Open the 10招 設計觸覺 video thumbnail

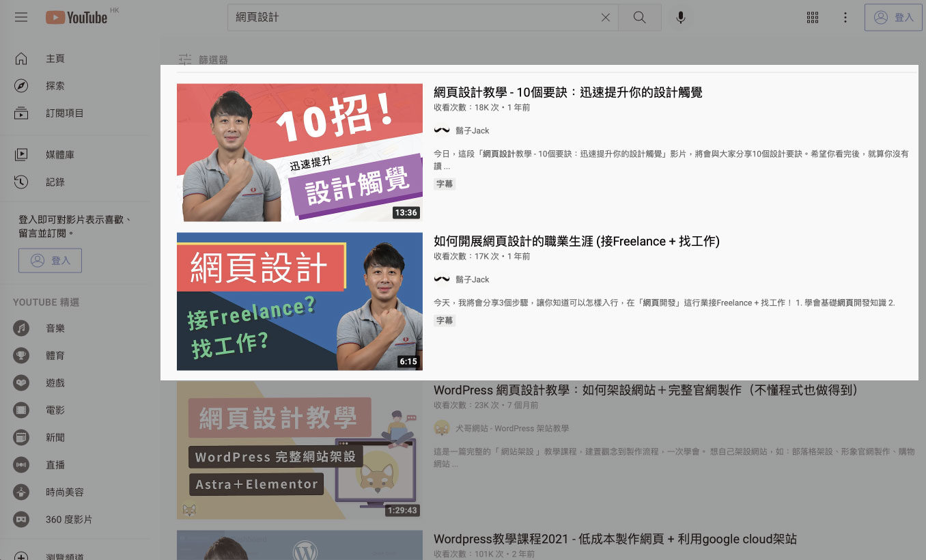299,152
